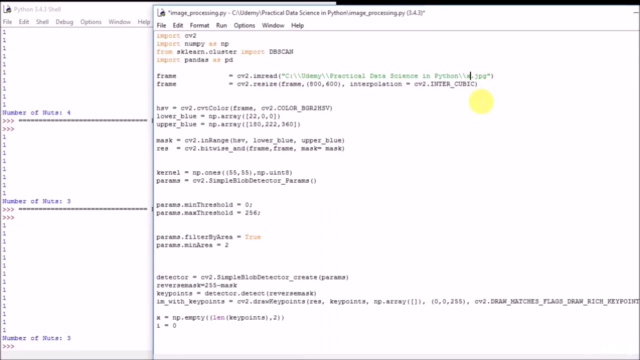Image resolution: width=640 pixels, height=360 pixels.
Task: Click the Python 3.4.3 Shell title text
Action: point(37,9)
